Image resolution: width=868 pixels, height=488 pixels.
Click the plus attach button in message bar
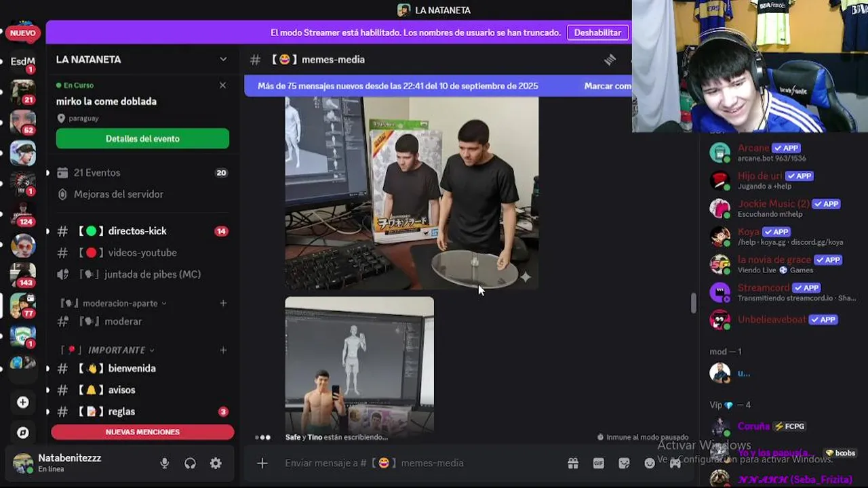pyautogui.click(x=262, y=463)
